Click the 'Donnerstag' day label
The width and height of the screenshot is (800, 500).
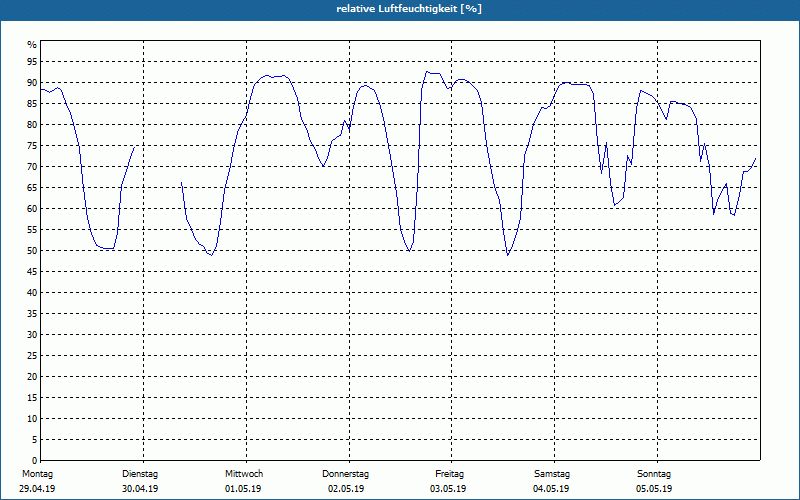point(345,474)
